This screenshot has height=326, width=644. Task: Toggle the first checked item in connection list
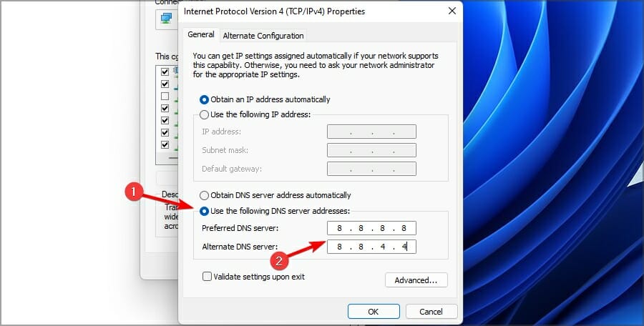coord(165,72)
